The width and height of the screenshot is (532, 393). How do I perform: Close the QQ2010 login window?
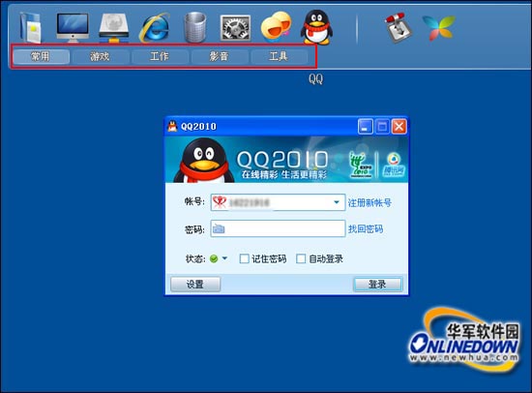point(399,127)
